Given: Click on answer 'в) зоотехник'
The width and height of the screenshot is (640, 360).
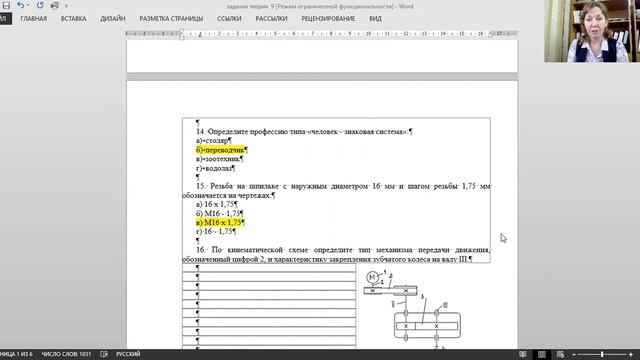Looking at the screenshot, I should coord(218,159).
